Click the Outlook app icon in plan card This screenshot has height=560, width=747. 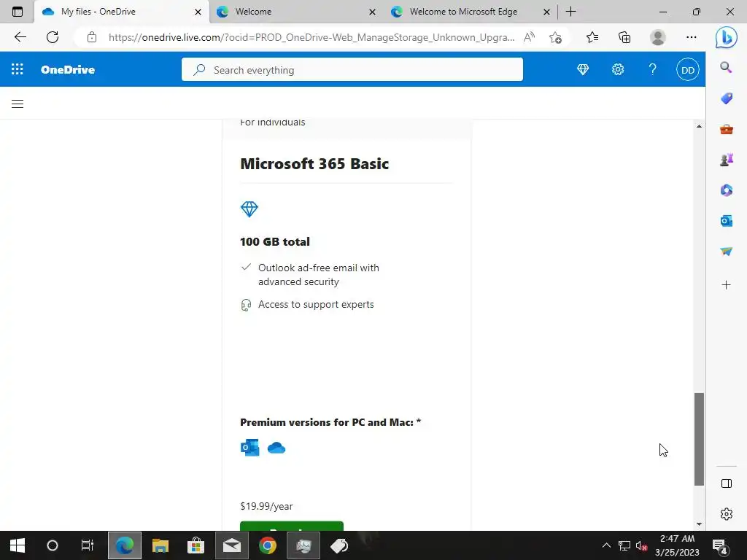[x=249, y=448]
